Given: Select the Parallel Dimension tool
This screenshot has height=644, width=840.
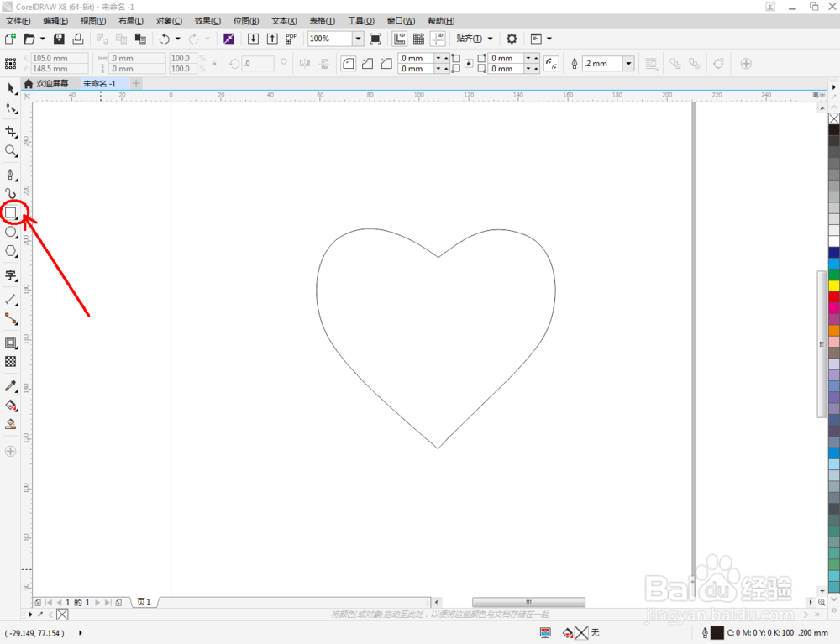Looking at the screenshot, I should [11, 299].
